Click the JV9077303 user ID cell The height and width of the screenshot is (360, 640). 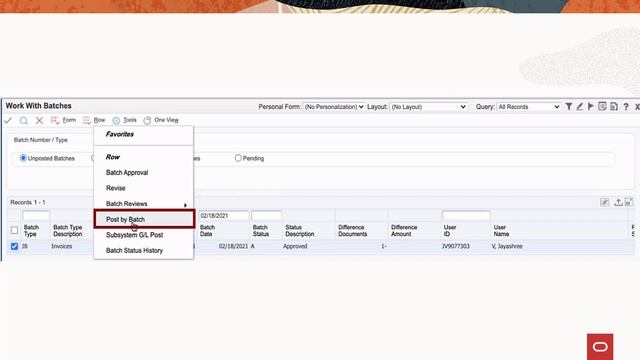click(456, 247)
